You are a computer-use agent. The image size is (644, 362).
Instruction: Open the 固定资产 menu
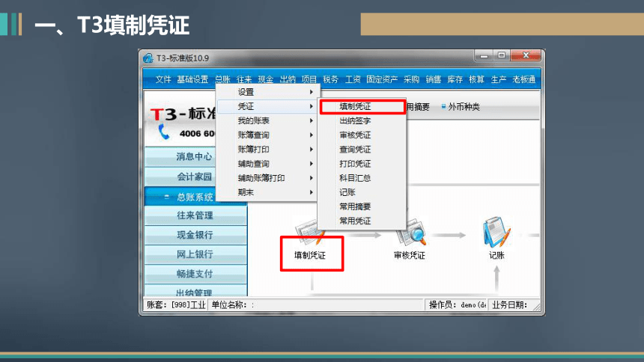click(382, 79)
